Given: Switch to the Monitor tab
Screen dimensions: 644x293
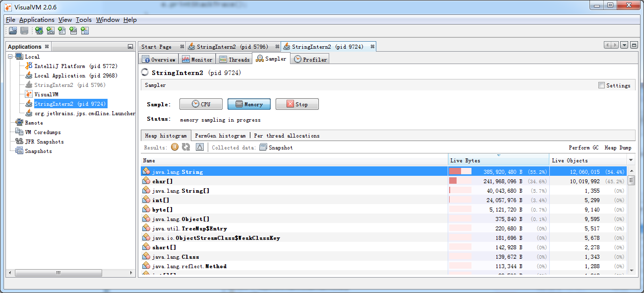Looking at the screenshot, I should (x=197, y=59).
